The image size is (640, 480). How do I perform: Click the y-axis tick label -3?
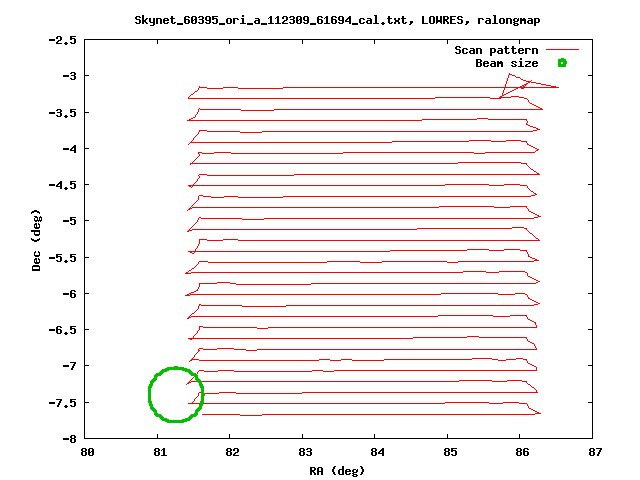(x=69, y=76)
